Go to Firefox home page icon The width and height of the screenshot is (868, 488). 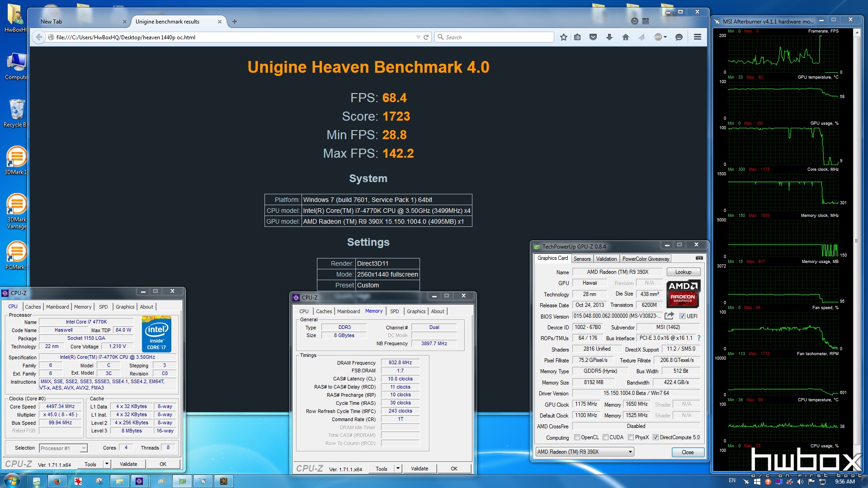pyautogui.click(x=625, y=37)
